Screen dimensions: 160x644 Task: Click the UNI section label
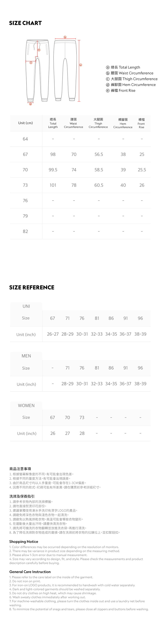tap(26, 306)
